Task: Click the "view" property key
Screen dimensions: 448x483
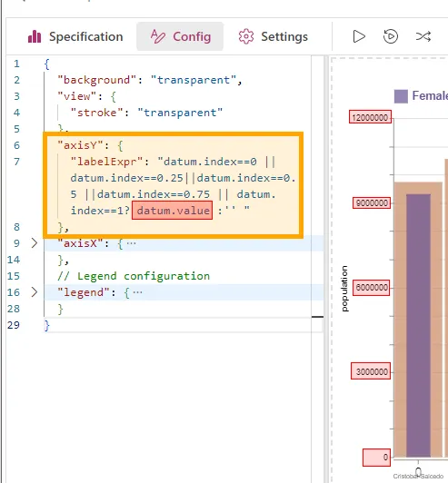Action: point(78,96)
